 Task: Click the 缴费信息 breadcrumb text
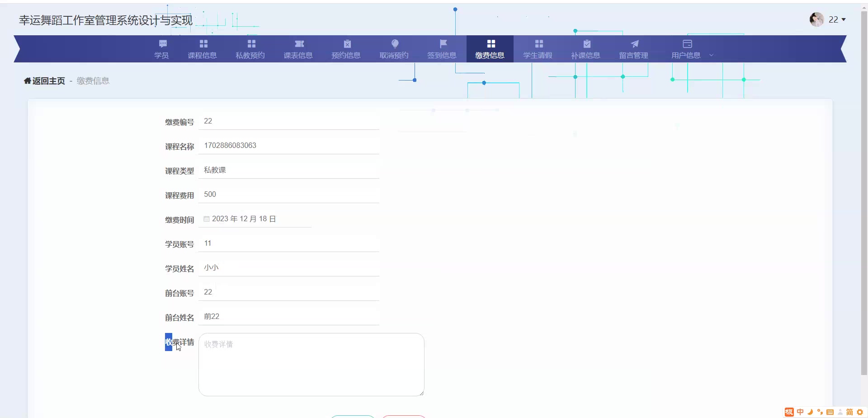(93, 81)
